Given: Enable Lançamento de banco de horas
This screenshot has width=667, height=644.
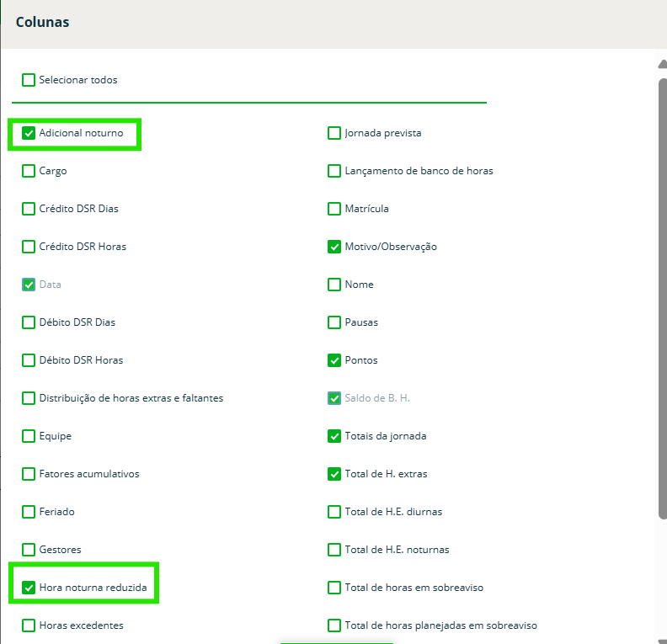Looking at the screenshot, I should (334, 171).
